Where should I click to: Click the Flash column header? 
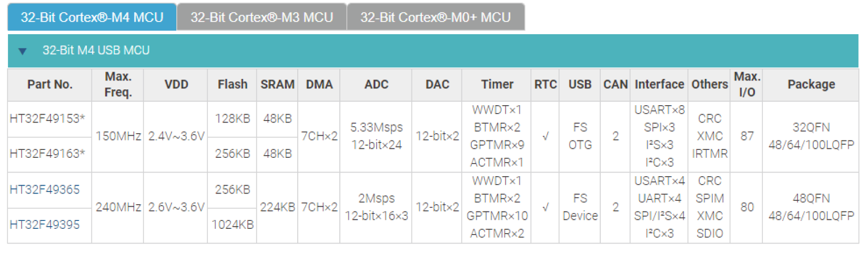pyautogui.click(x=232, y=84)
